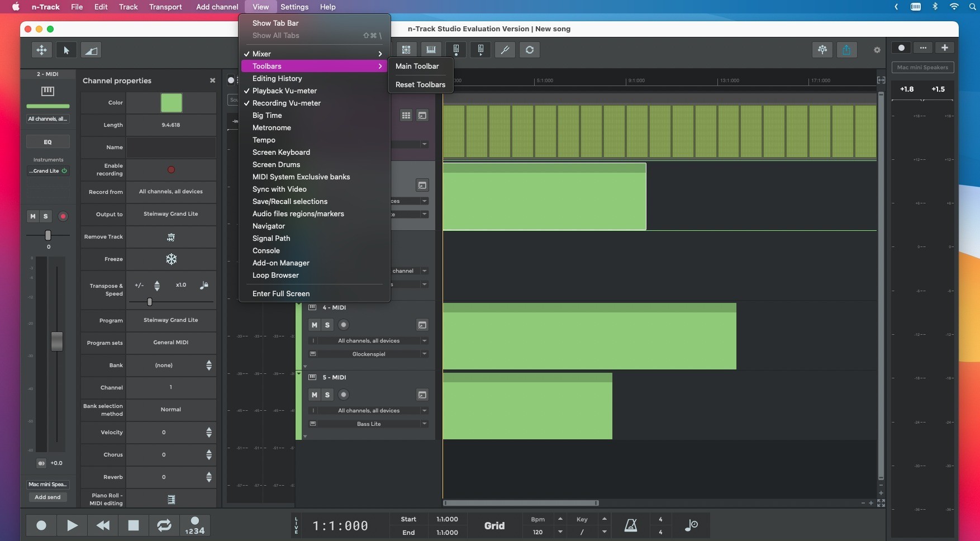Arm recording for track 5 - MIDI
980x541 pixels.
pyautogui.click(x=344, y=395)
